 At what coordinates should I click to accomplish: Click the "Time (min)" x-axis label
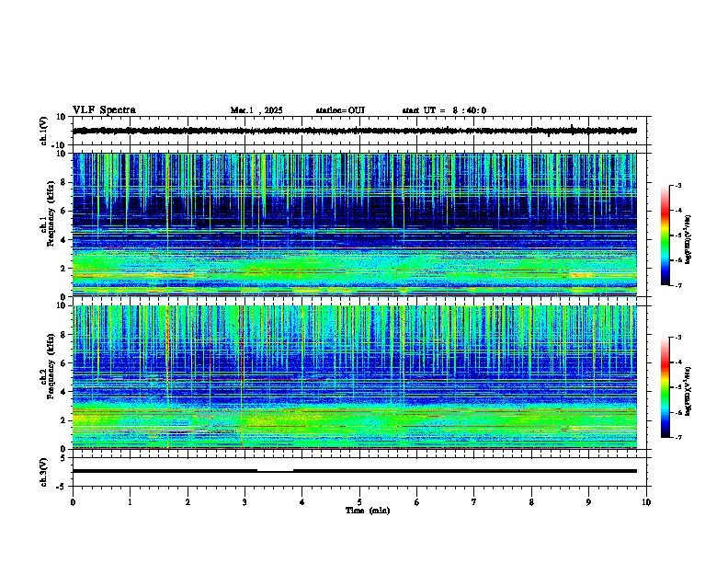click(368, 511)
